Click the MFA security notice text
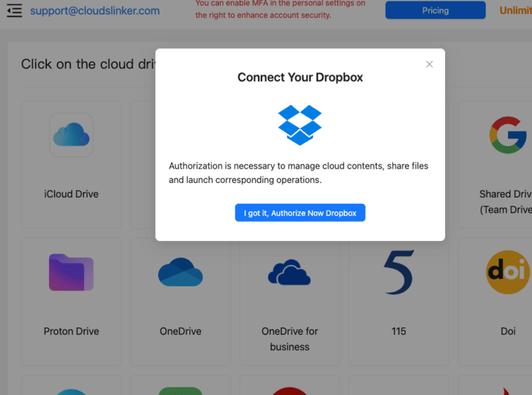 (280, 9)
